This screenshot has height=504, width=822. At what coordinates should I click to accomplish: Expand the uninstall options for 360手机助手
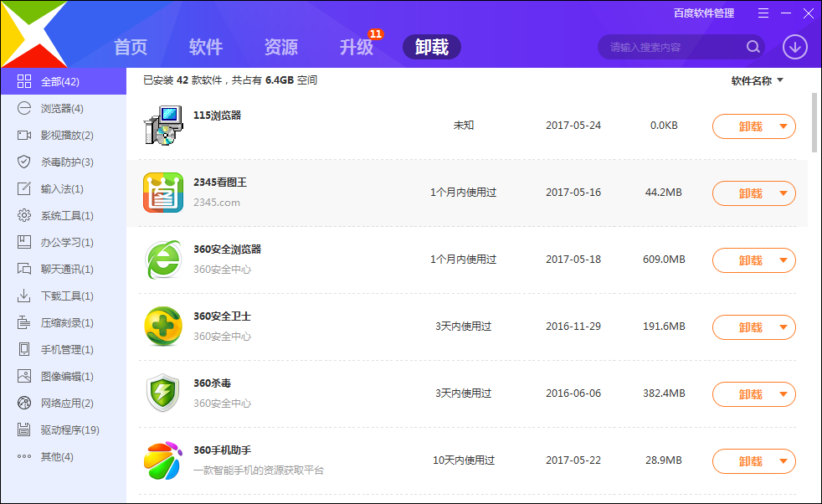[x=785, y=460]
